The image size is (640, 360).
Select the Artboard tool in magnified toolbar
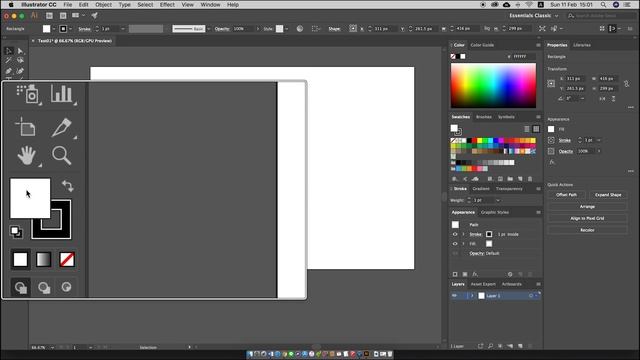click(x=26, y=127)
